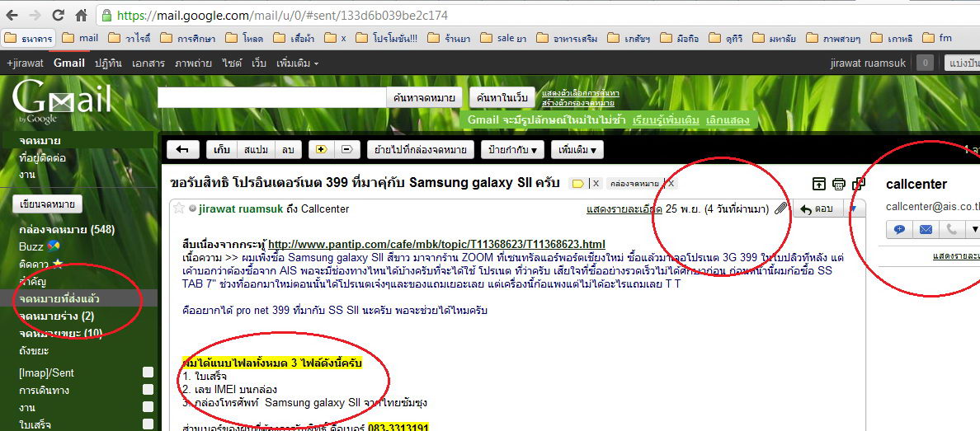The image size is (980, 431).
Task: Click the yellow importance marker beside the subject
Action: pyautogui.click(x=578, y=184)
